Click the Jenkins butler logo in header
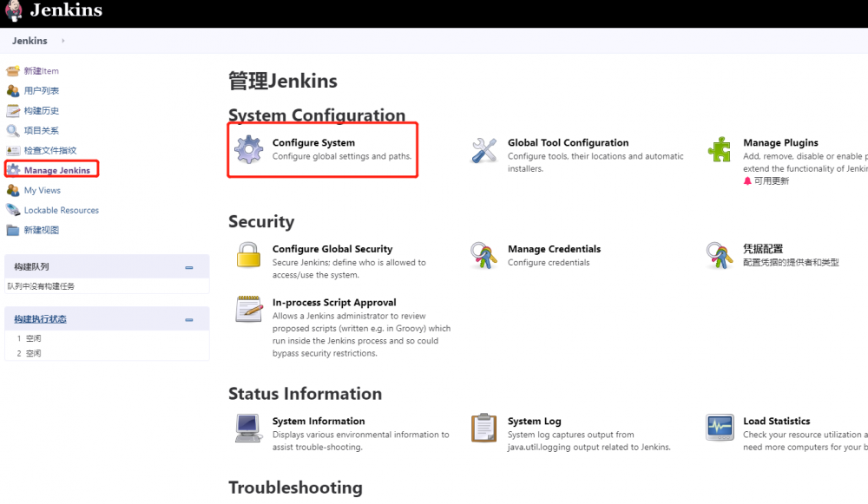868x504 pixels. coord(14,11)
